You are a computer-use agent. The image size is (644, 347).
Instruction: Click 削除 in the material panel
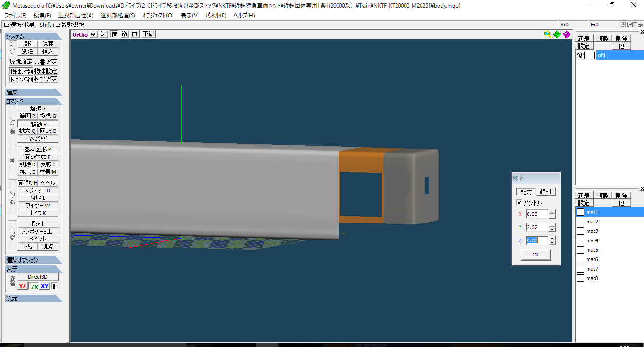click(x=621, y=195)
